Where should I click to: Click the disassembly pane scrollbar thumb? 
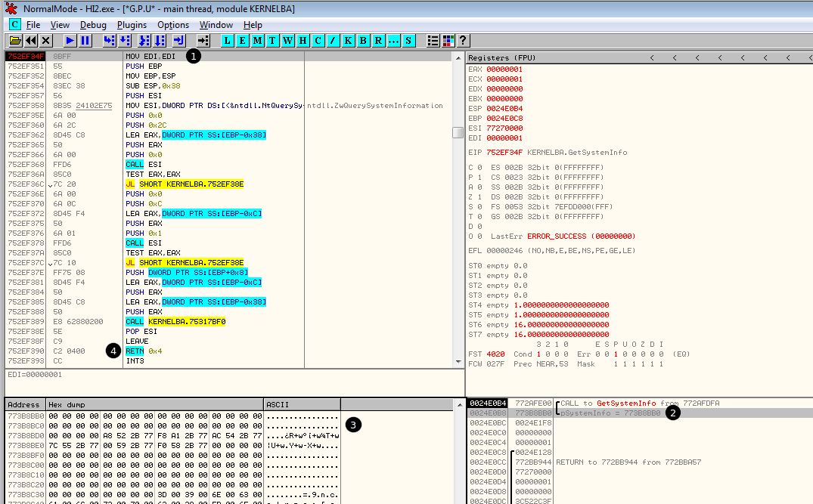458,133
